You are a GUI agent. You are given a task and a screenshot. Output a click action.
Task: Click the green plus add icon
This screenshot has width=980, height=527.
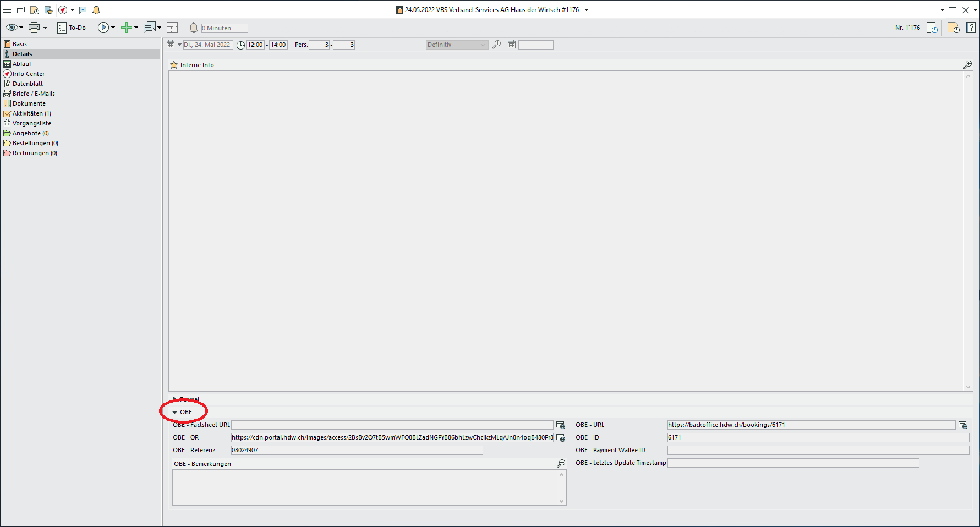tap(126, 28)
